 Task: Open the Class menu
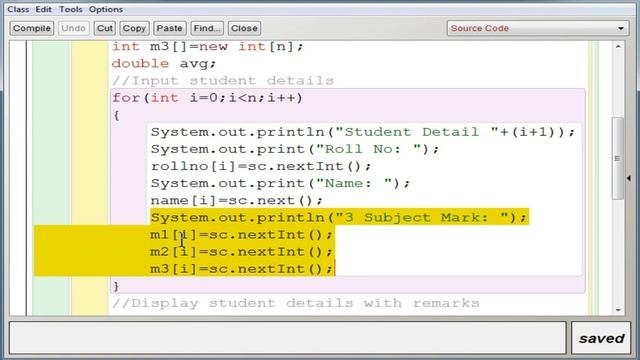tap(18, 9)
